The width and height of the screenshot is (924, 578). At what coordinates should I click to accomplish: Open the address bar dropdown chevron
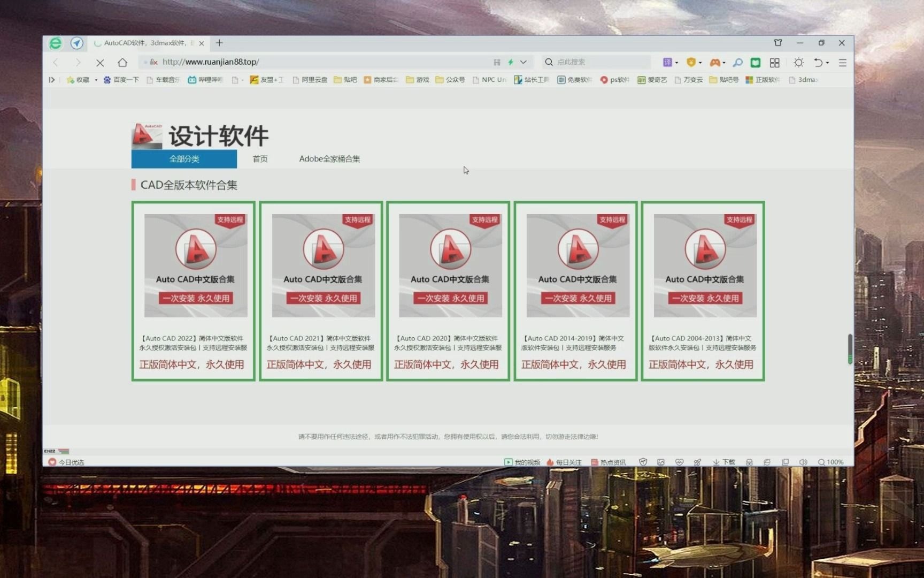pyautogui.click(x=523, y=62)
